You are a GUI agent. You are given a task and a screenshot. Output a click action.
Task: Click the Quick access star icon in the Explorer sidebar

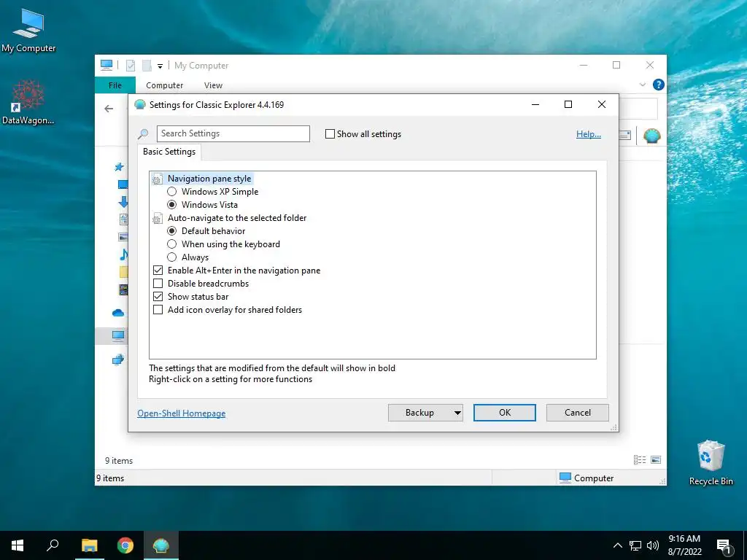(x=119, y=167)
